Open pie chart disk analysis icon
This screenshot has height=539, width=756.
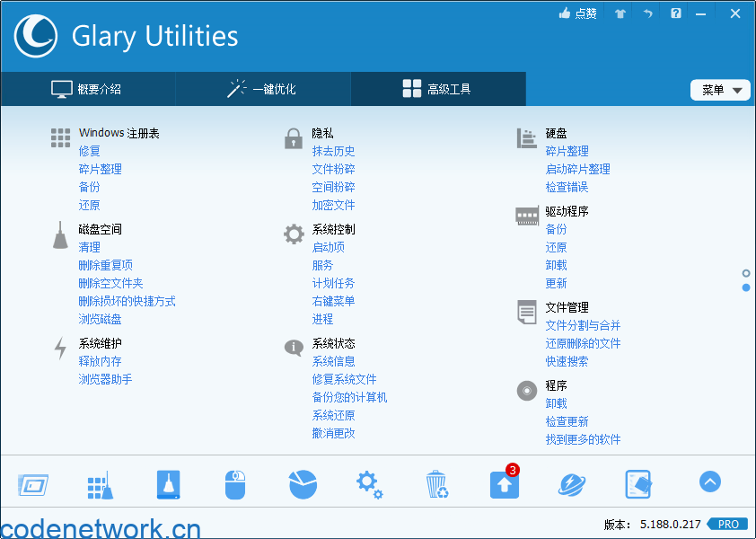point(303,484)
